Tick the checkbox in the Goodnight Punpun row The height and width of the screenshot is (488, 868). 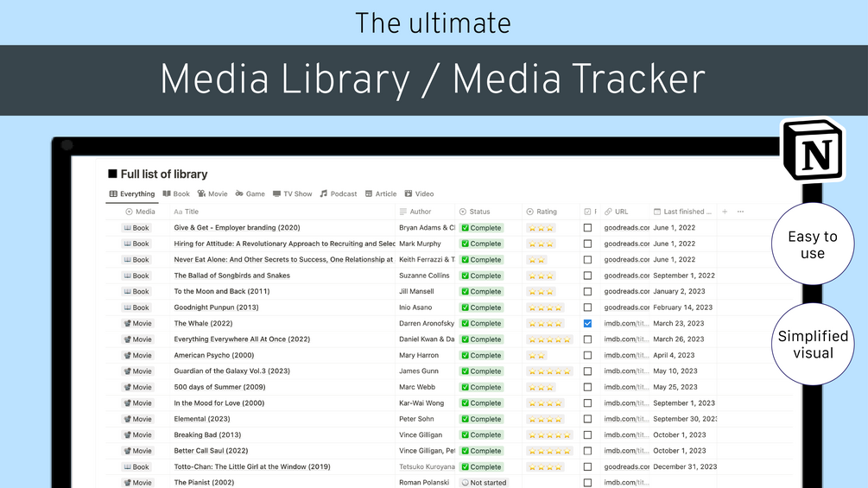pyautogui.click(x=587, y=307)
